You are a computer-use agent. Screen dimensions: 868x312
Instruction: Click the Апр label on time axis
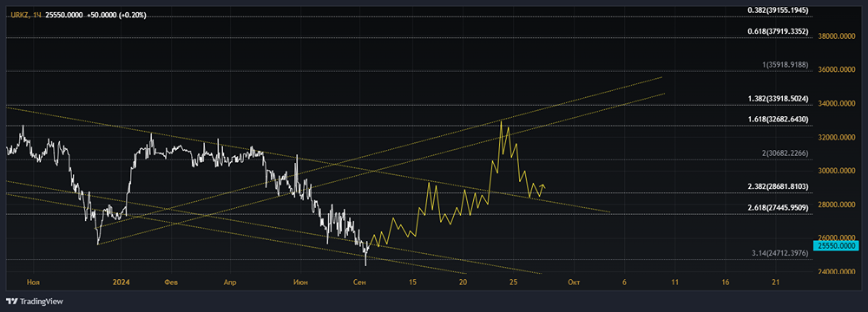[230, 283]
